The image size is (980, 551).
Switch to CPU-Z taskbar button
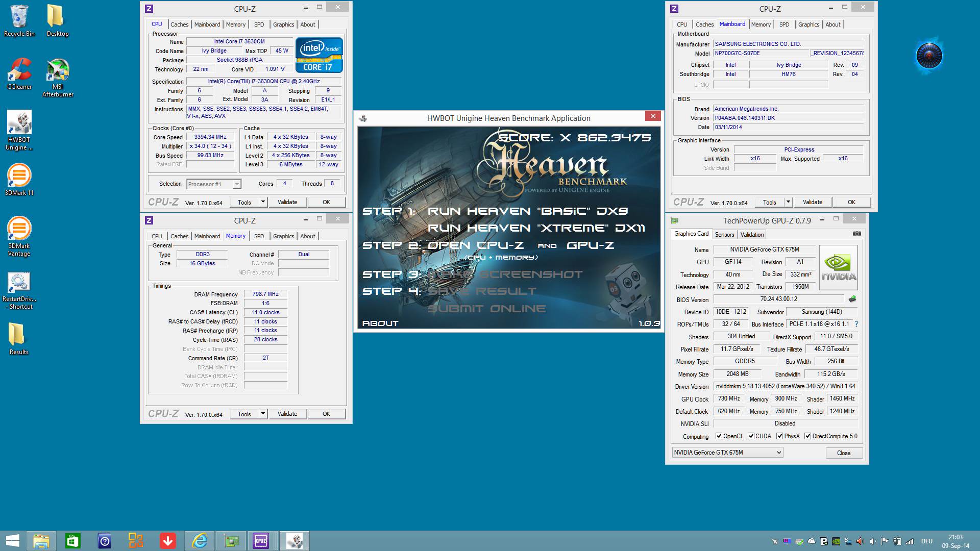click(262, 541)
